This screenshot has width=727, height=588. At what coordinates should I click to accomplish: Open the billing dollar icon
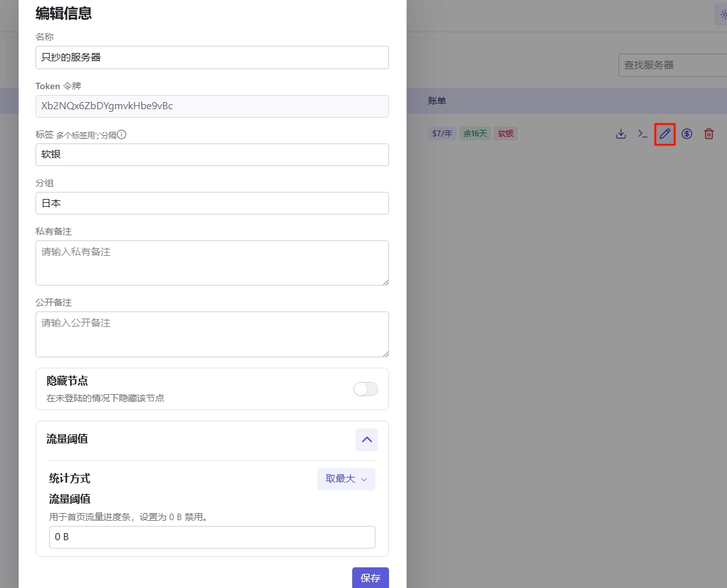click(x=686, y=134)
